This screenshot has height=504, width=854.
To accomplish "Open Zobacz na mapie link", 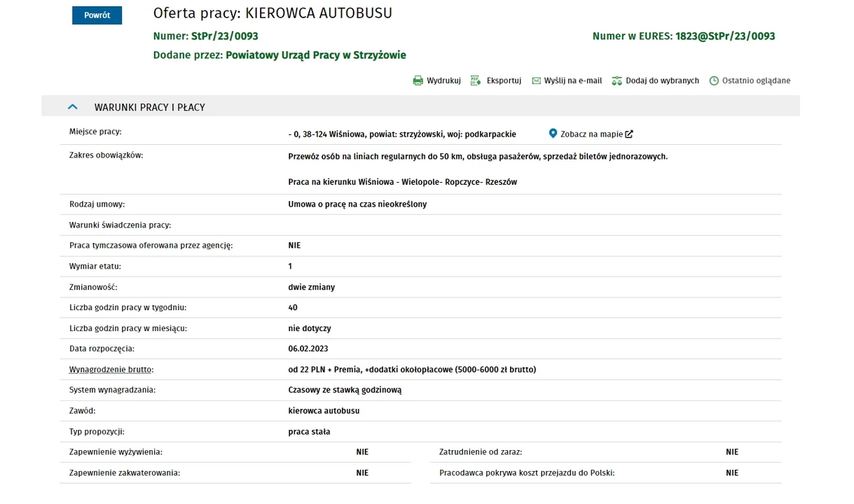I will (x=591, y=134).
